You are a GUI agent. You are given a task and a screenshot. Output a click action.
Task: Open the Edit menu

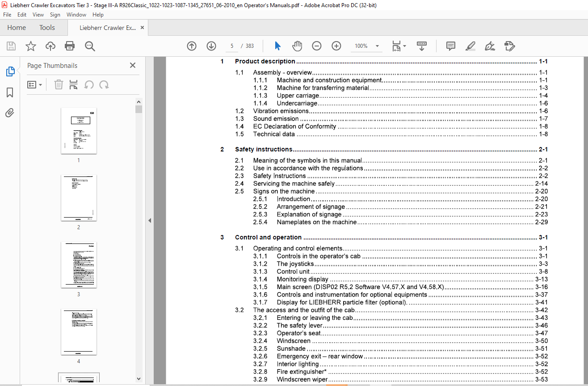(x=21, y=15)
